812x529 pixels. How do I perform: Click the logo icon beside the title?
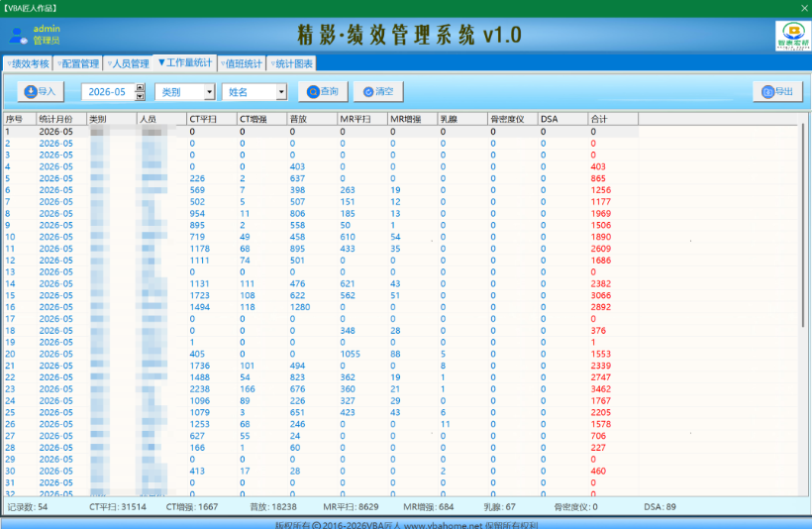point(793,36)
